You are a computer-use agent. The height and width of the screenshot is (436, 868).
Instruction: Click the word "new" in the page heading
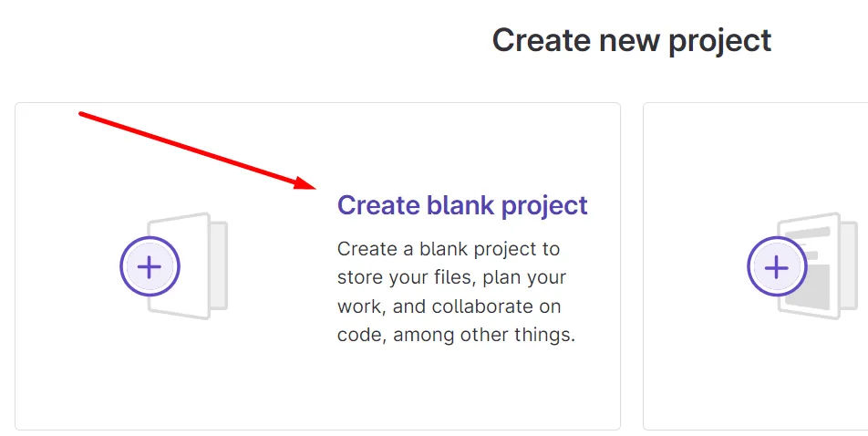(x=630, y=40)
